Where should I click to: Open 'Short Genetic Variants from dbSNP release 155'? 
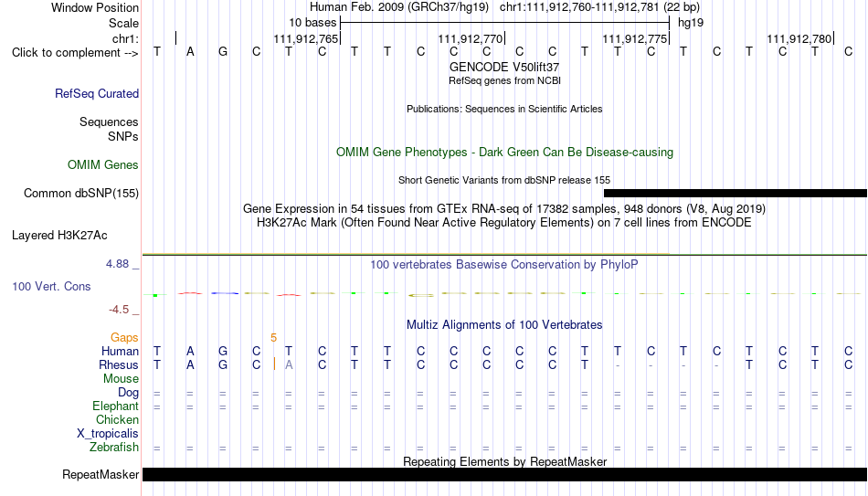coord(504,181)
